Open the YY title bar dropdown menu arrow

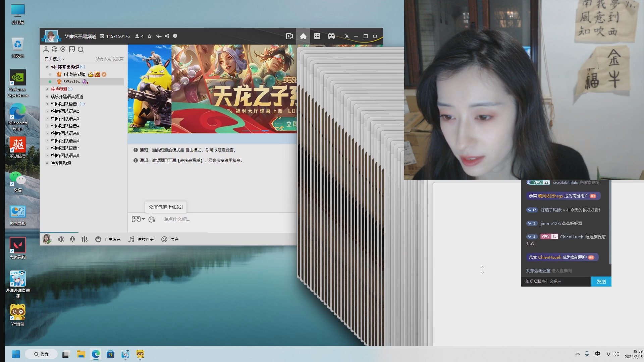click(x=346, y=36)
